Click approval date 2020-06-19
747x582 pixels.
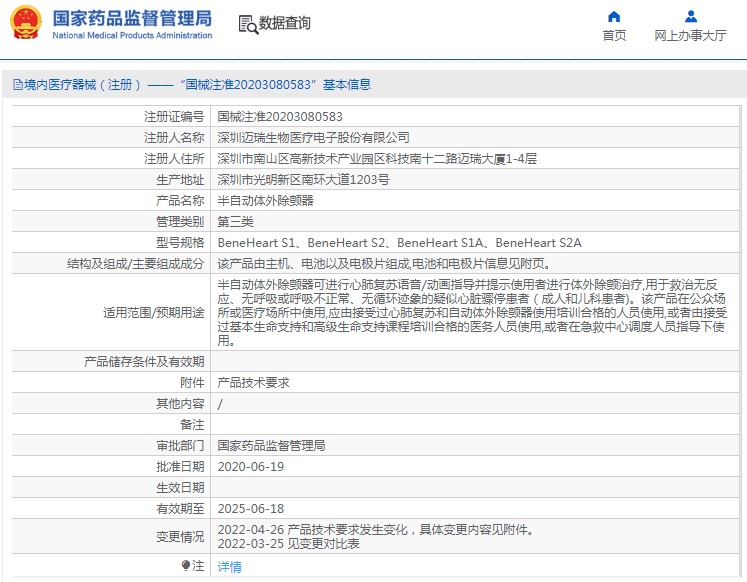251,467
